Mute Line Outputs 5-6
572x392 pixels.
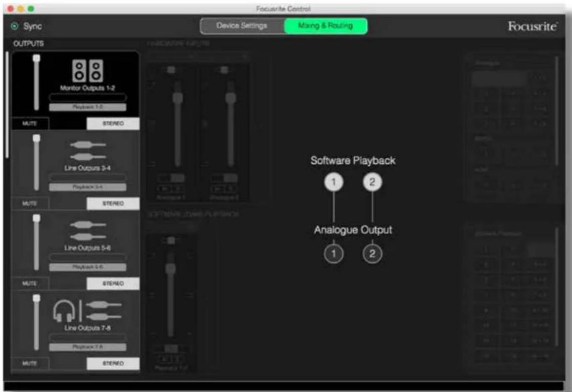(30, 283)
